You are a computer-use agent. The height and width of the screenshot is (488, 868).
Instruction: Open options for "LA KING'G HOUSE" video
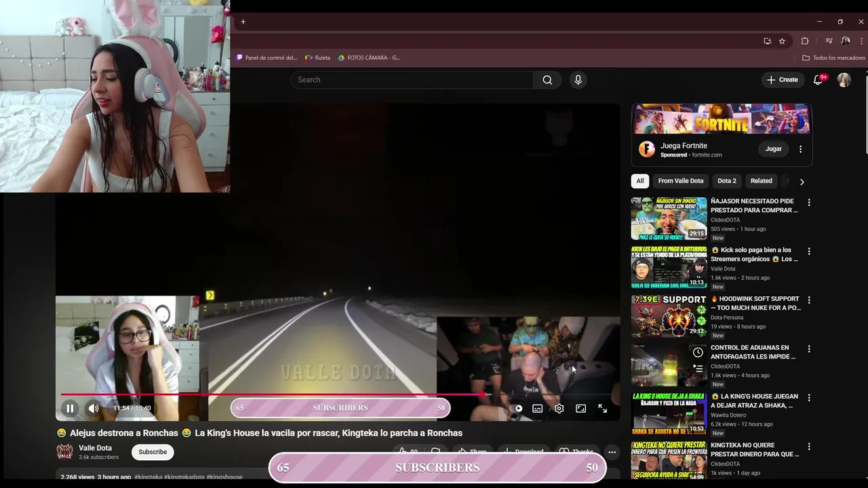pyautogui.click(x=808, y=398)
